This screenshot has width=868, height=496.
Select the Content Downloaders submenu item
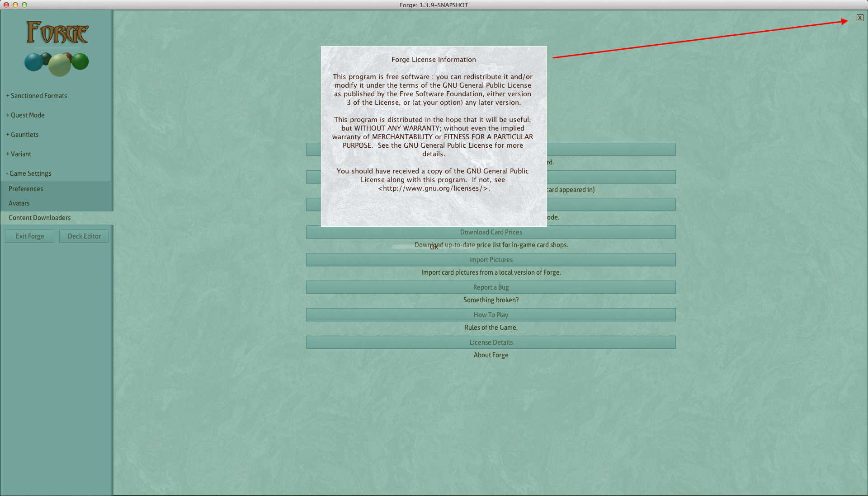coord(40,218)
